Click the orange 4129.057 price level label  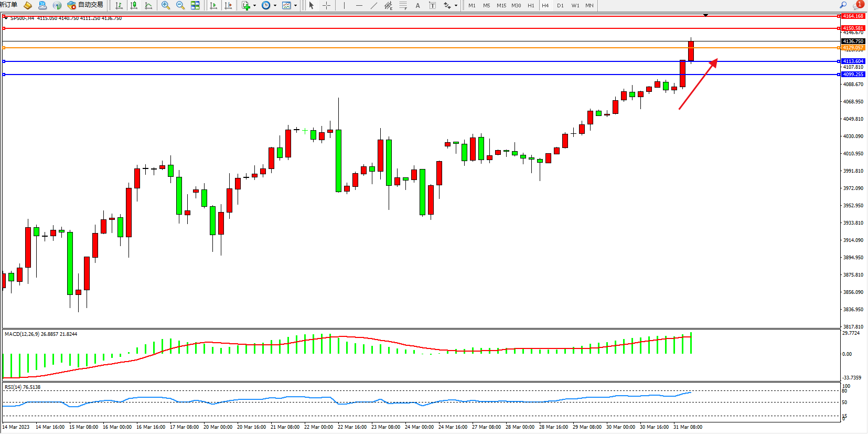coord(853,48)
